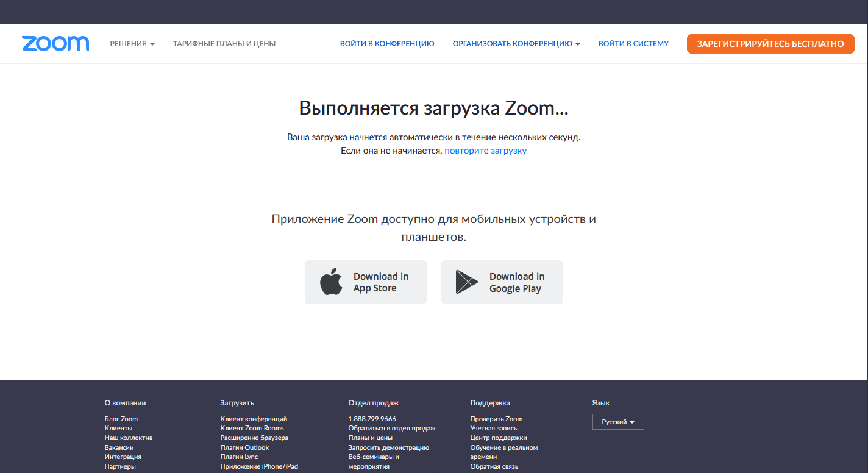The width and height of the screenshot is (868, 473).
Task: Click the phone number 1.888.799.9666
Action: [372, 419]
